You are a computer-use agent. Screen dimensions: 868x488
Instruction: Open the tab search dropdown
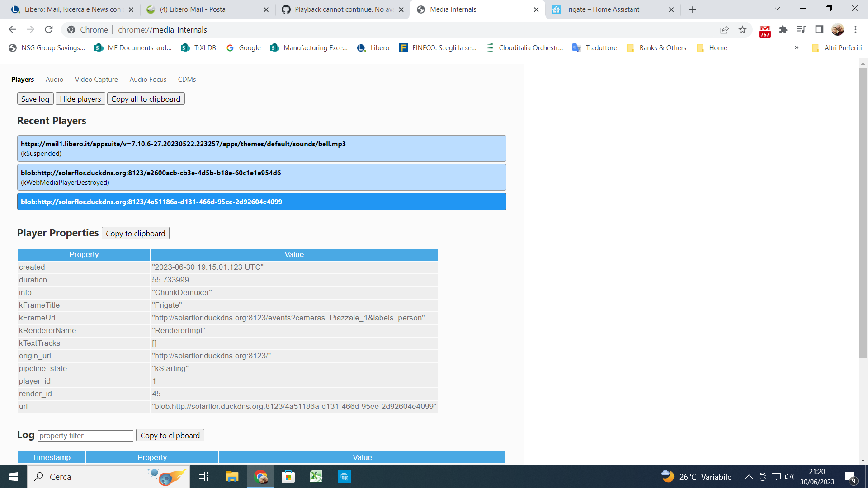777,9
